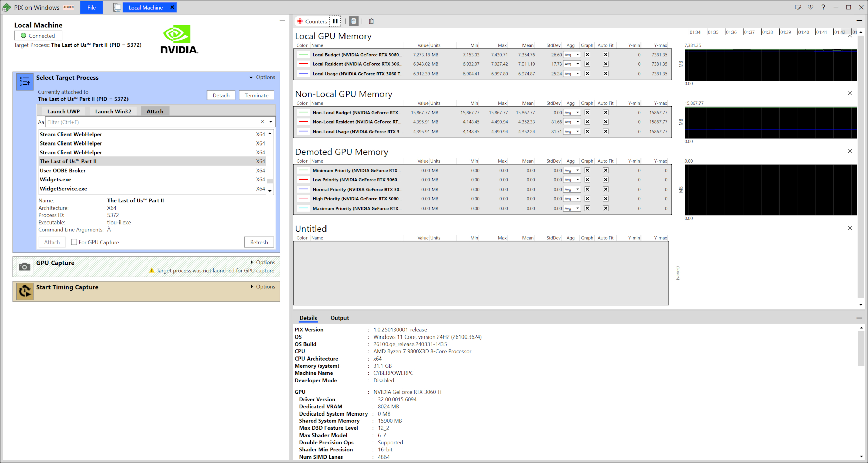Toggle Graph checkbox for Non-Local Budget
The image size is (868, 463).
587,113
